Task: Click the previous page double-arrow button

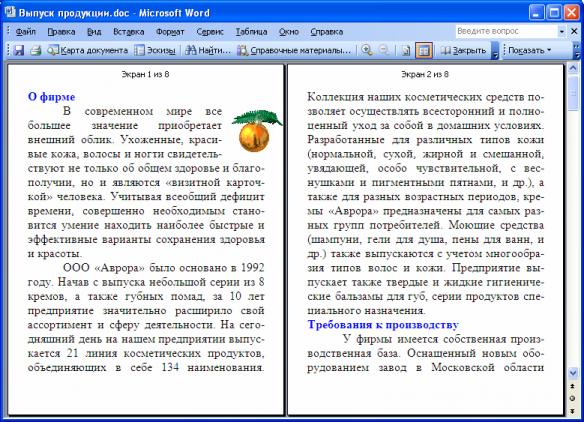Action: click(x=573, y=387)
